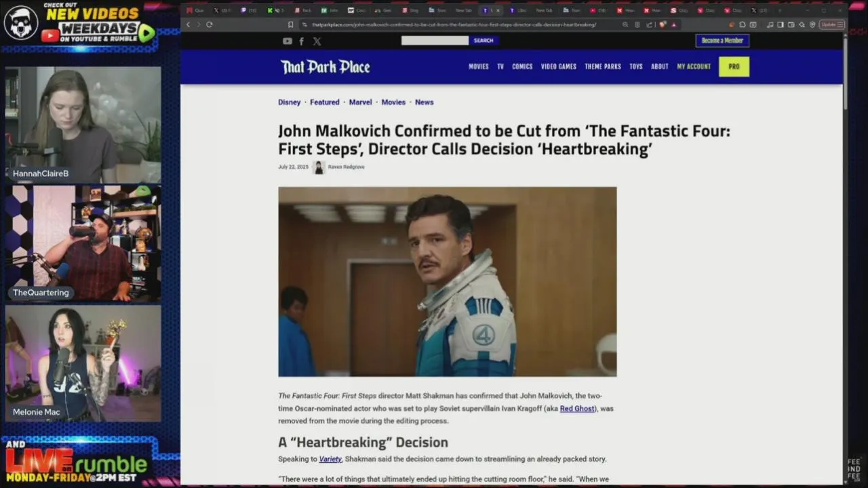Go back with the browser back arrow

(x=189, y=24)
